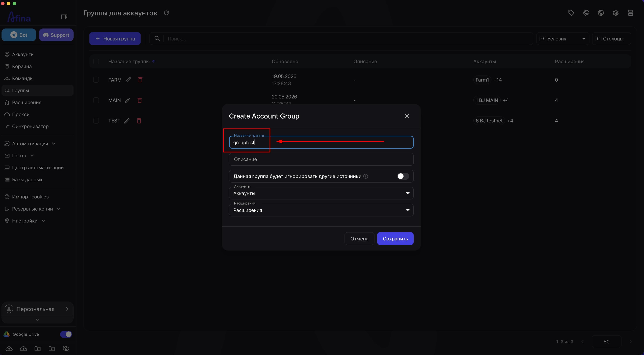Open the Условия filter dropdown
The image size is (644, 355).
tap(563, 39)
